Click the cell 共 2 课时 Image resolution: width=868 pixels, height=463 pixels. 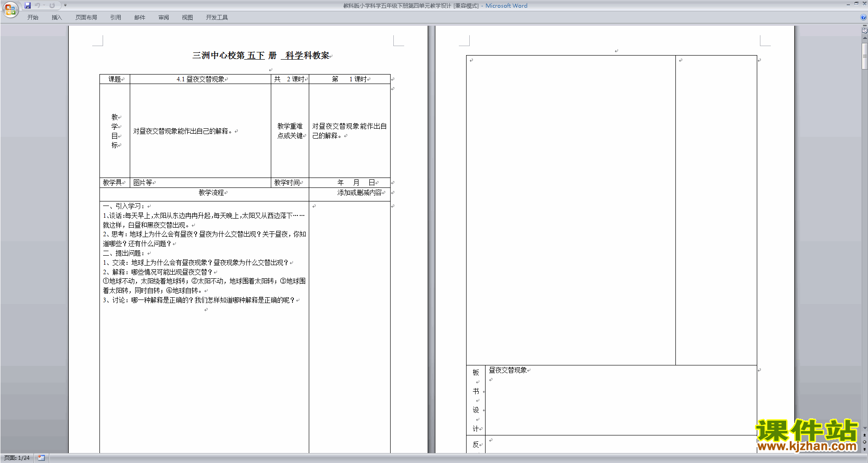(x=290, y=79)
